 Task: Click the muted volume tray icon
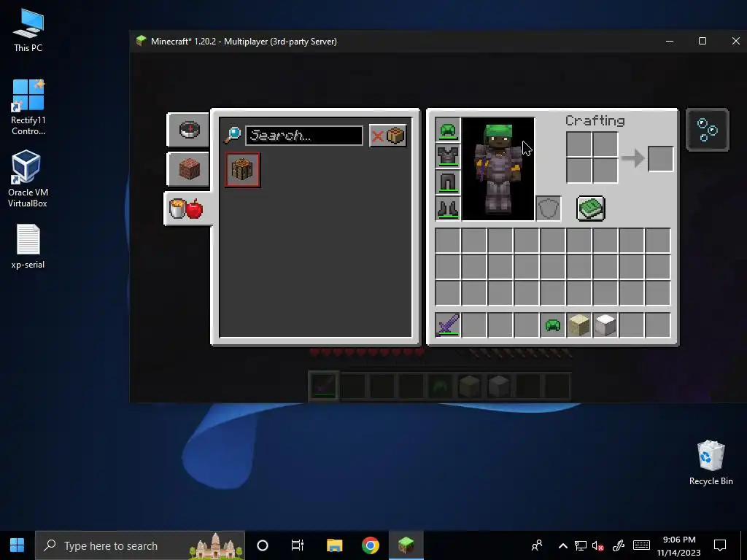[x=598, y=545]
